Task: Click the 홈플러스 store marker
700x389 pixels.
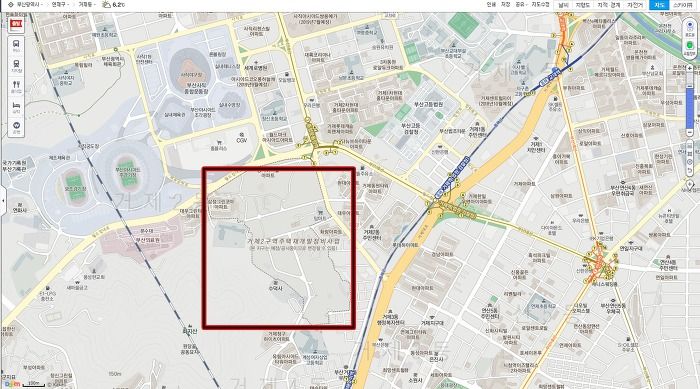Action: [x=219, y=146]
